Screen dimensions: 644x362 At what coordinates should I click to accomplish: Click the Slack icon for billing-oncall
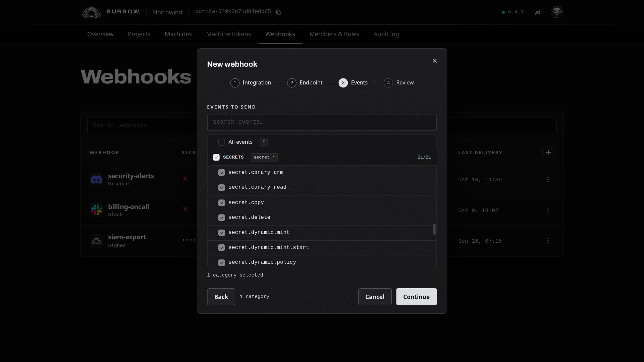click(x=97, y=210)
